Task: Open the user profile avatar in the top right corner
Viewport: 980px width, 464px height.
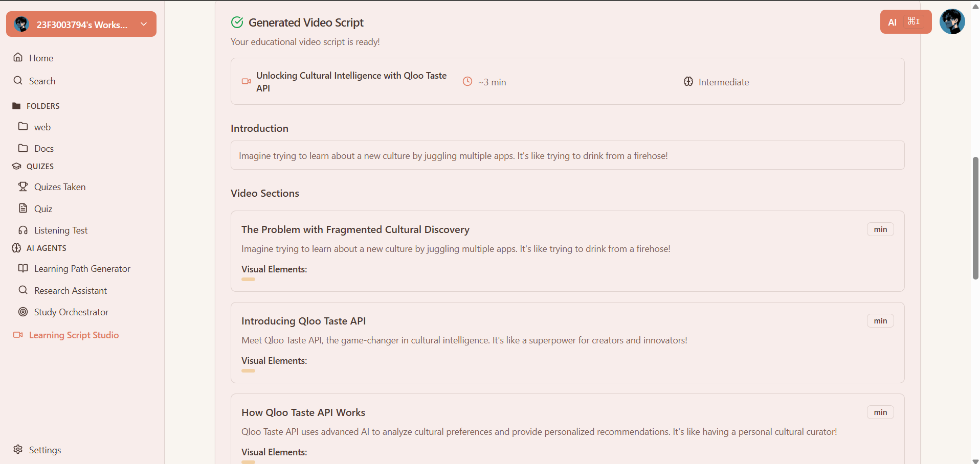Action: click(952, 21)
